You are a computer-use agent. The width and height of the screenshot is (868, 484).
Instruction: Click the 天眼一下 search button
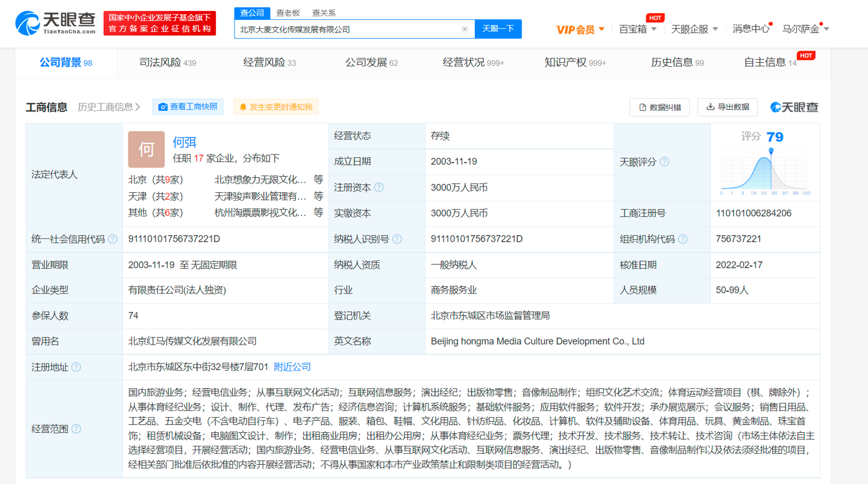click(498, 29)
